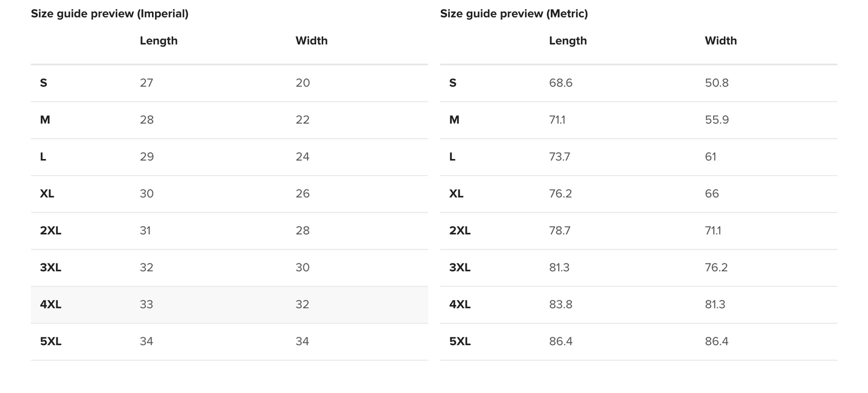The image size is (868, 393).
Task: Click the Metric length value 73.7 for L
Action: 559,157
